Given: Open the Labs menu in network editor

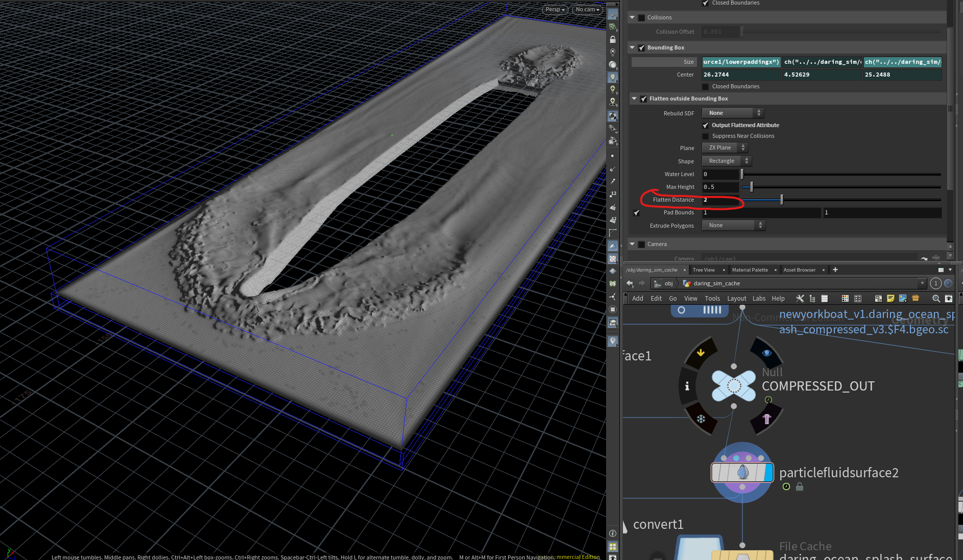Looking at the screenshot, I should (759, 299).
